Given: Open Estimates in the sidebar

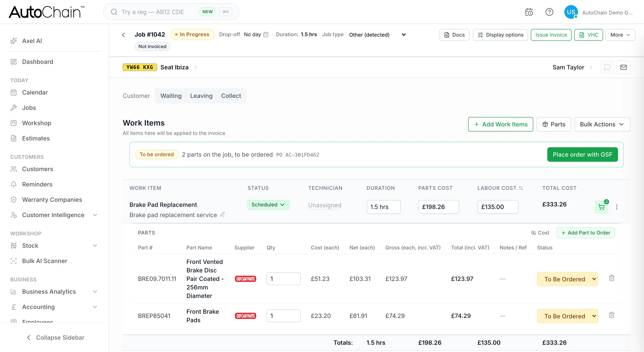Looking at the screenshot, I should point(36,138).
